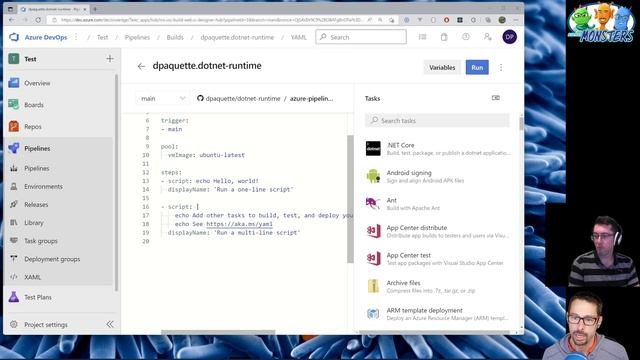Open the Pipelines rocket icon in the sidebar
Screen dimensions: 640x360
(14, 148)
